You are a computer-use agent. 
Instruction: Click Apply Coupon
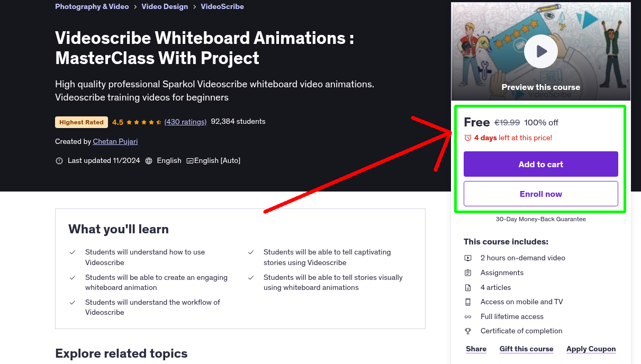[591, 349]
